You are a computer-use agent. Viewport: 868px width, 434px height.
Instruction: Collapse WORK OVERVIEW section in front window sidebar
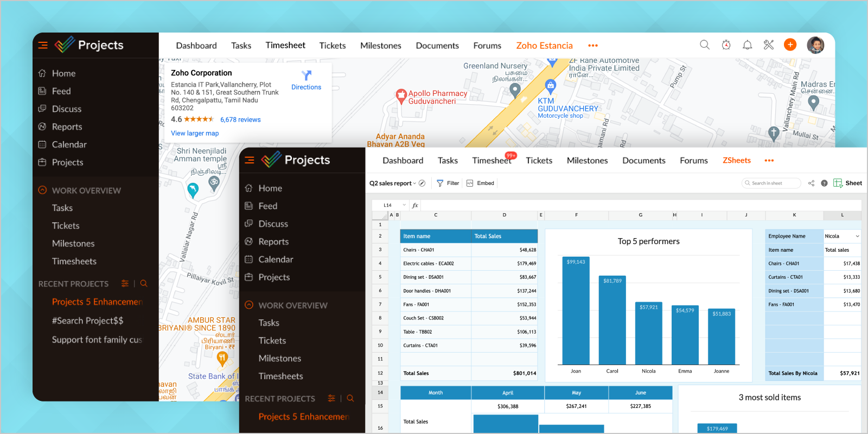[249, 305]
